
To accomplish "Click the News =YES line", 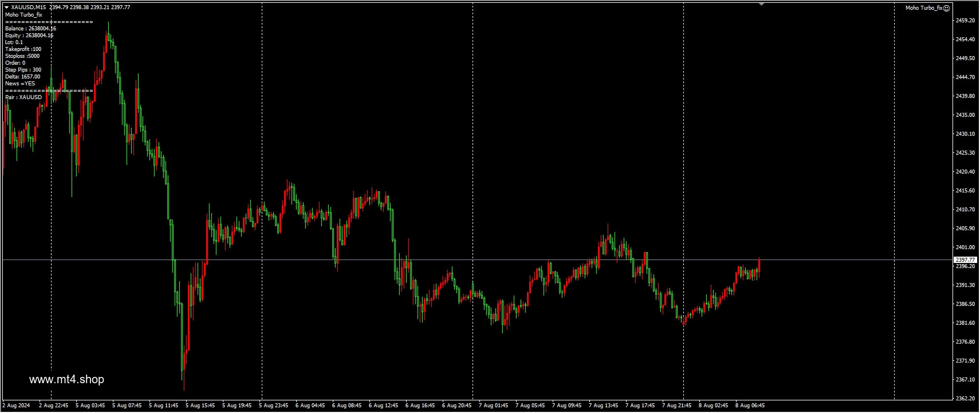I will (x=20, y=84).
